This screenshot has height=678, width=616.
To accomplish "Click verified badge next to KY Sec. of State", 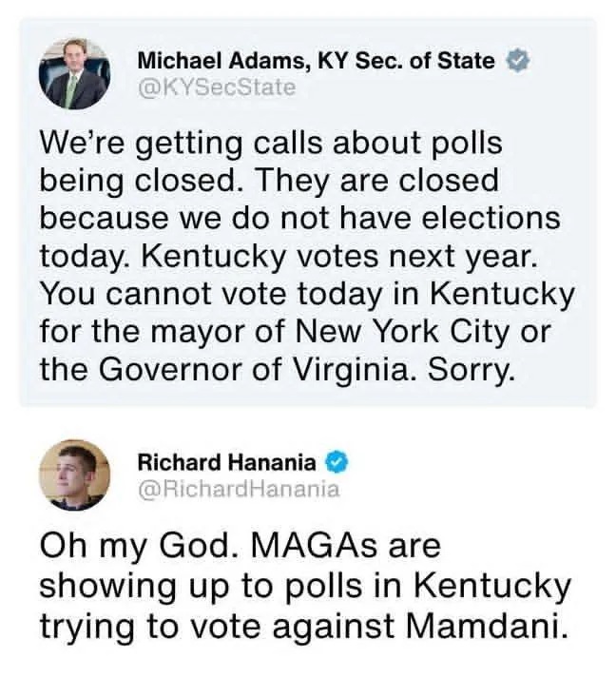I will coord(517,61).
